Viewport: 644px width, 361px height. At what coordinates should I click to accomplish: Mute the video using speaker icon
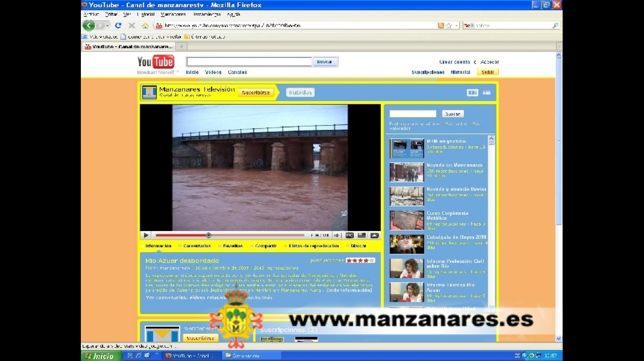[337, 235]
